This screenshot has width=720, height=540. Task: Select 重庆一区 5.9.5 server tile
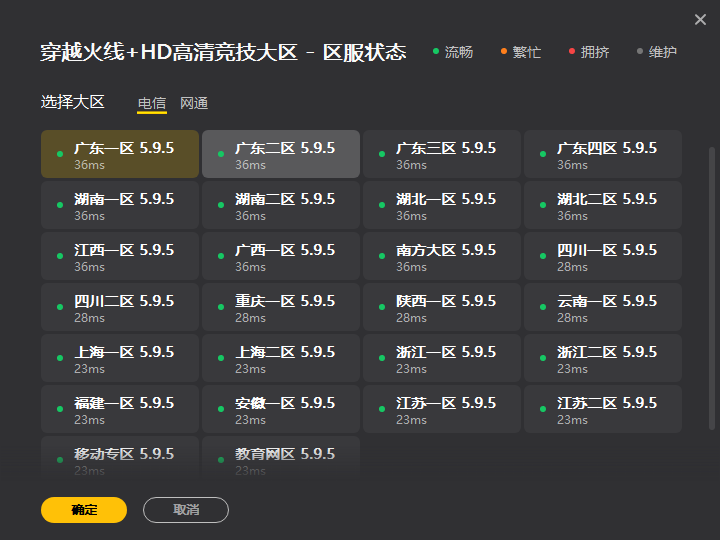tap(281, 307)
